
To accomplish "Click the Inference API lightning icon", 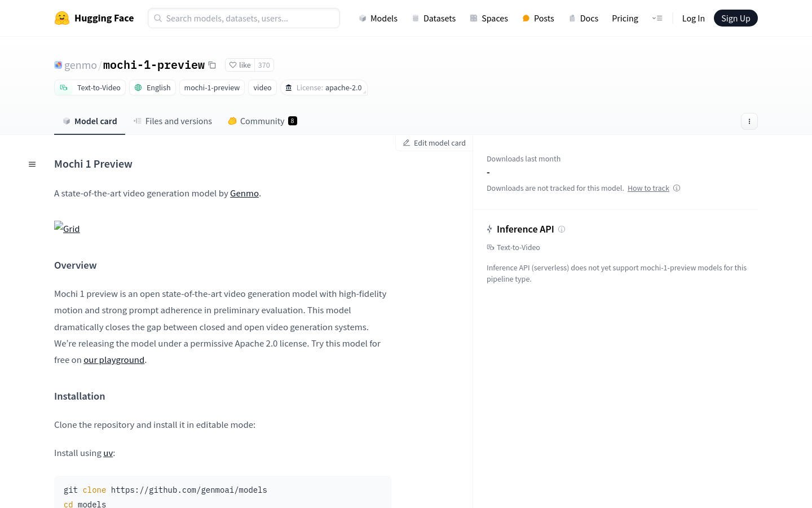I will 489,229.
